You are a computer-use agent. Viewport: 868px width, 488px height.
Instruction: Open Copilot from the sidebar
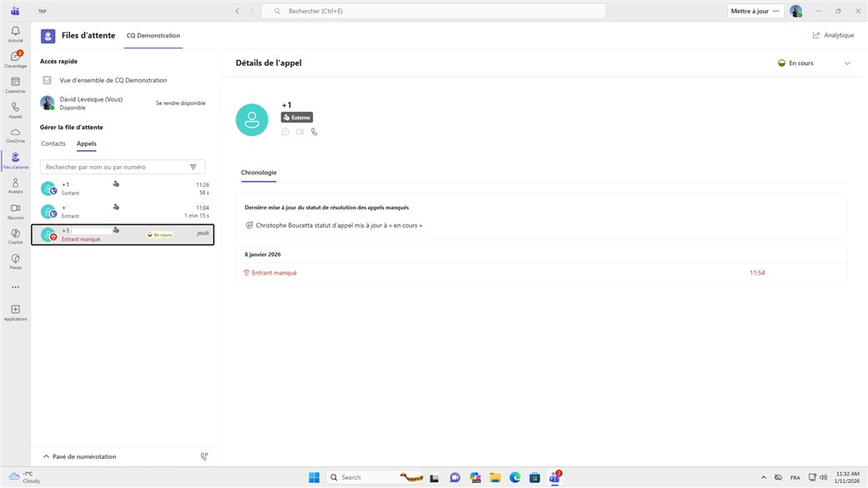[x=15, y=235]
